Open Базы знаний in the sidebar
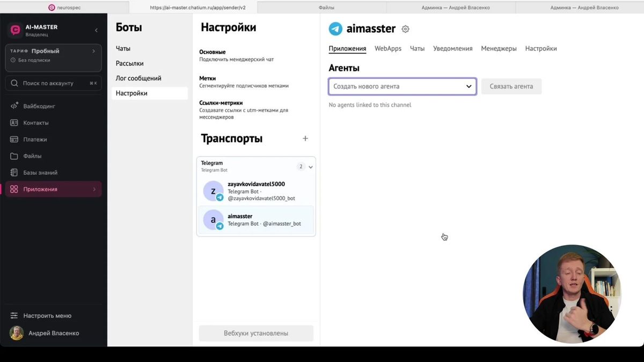 [x=40, y=173]
